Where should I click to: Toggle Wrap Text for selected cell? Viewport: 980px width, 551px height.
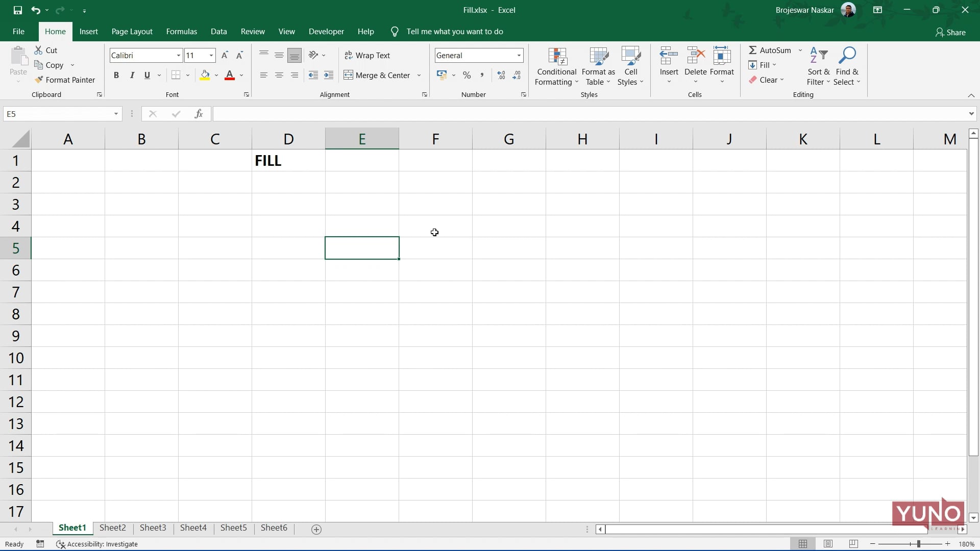point(367,55)
